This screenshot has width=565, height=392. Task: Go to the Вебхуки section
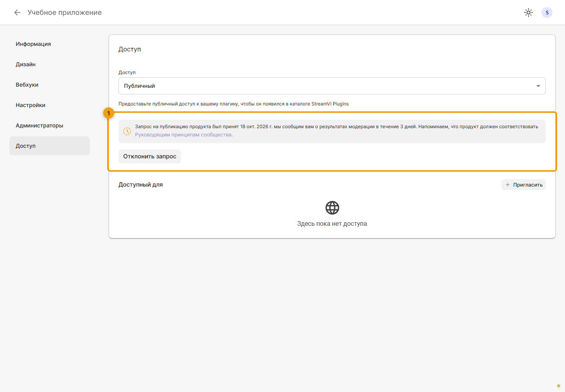click(x=49, y=85)
